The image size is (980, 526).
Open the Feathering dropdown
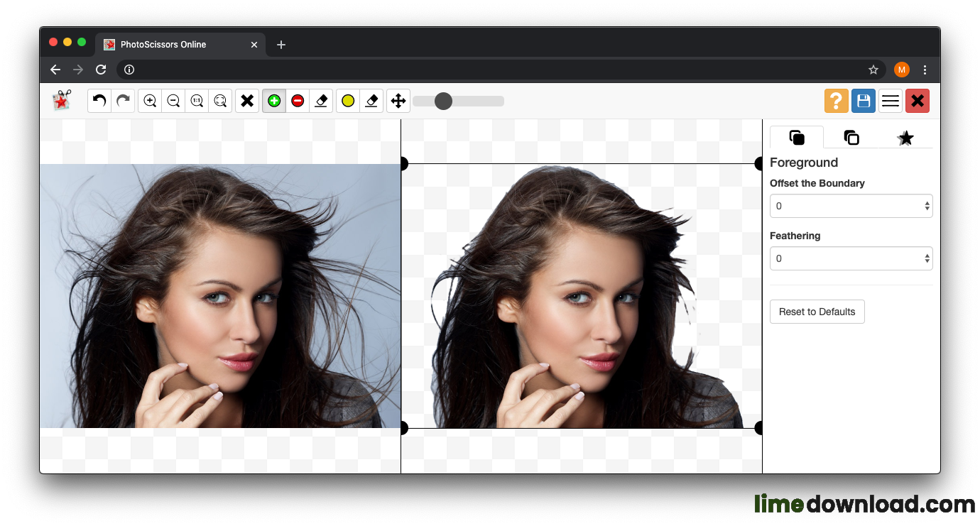[851, 258]
